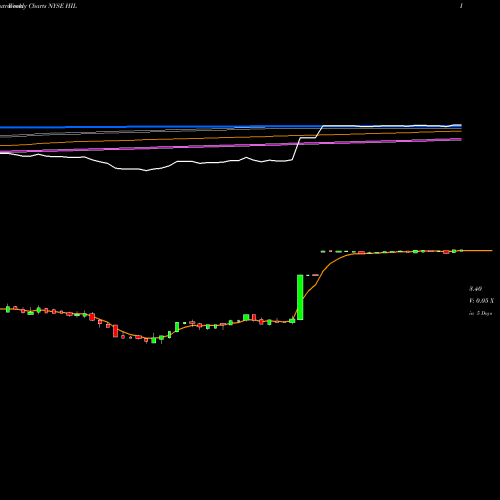Click the 'in 5 Days' label
The image size is (500, 500).
point(480,313)
